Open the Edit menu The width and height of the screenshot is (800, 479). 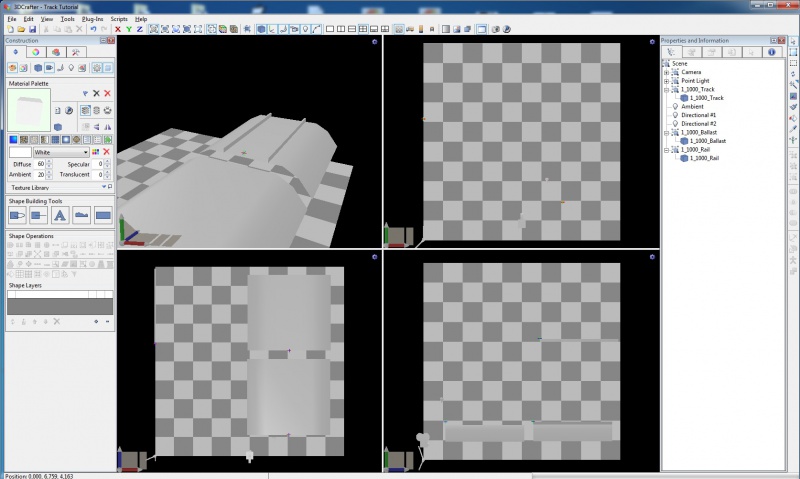coord(29,19)
